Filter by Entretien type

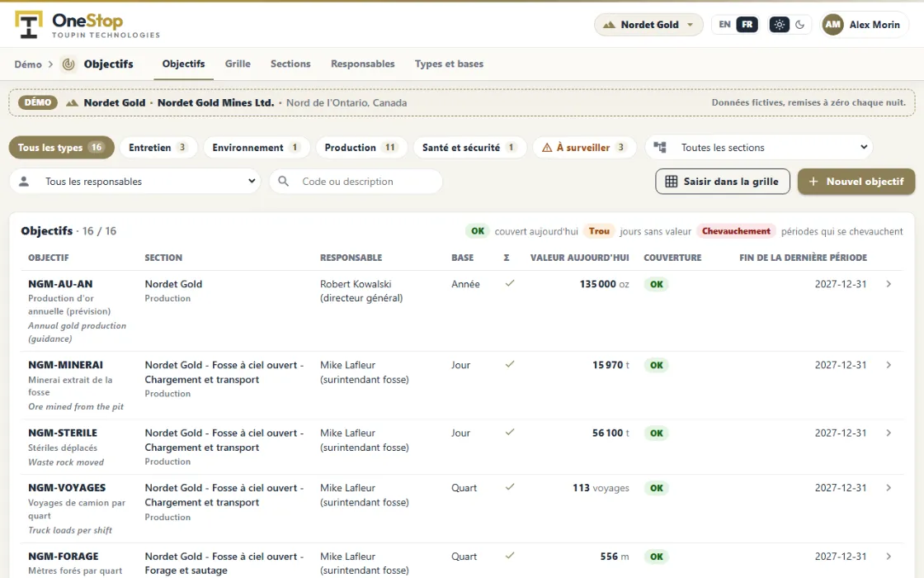[x=158, y=148]
